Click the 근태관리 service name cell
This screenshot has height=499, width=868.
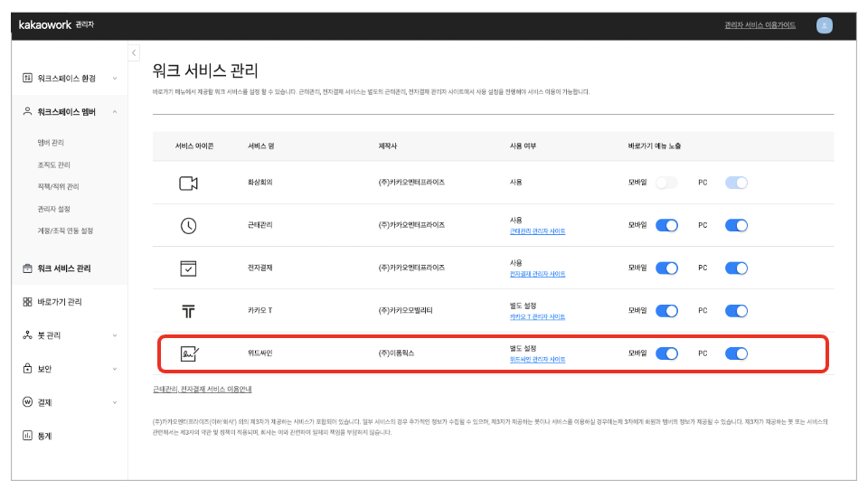click(259, 225)
